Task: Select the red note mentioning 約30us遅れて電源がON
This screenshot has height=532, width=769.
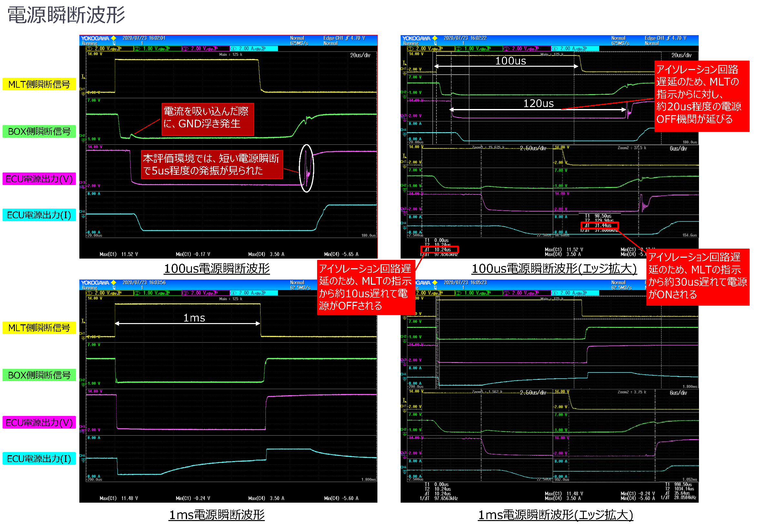Action: [x=698, y=277]
